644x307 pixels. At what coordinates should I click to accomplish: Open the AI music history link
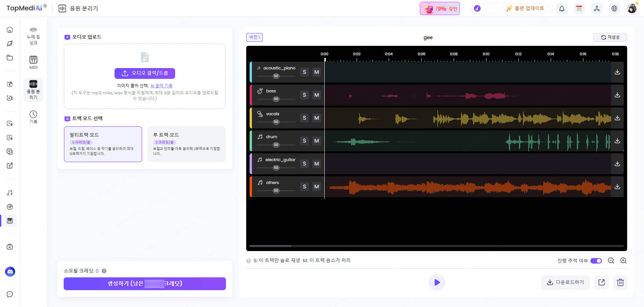pyautogui.click(x=161, y=86)
